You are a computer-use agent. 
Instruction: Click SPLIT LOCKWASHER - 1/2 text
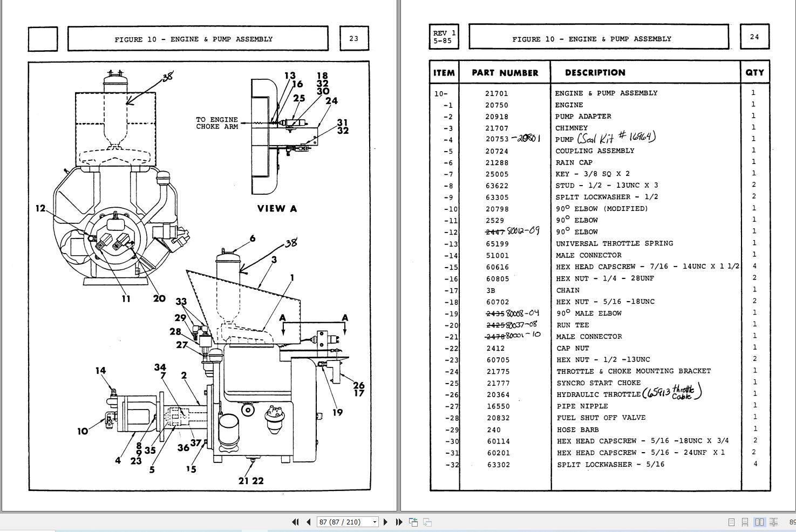click(607, 197)
